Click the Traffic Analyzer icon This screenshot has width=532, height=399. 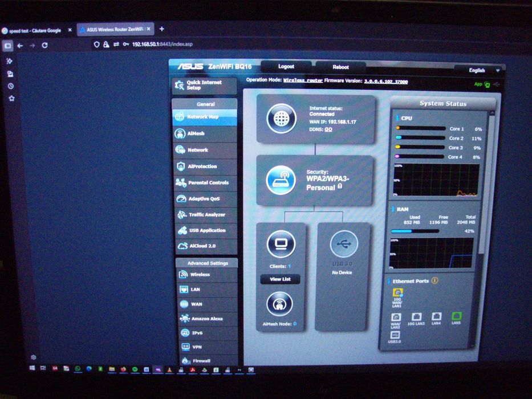(x=182, y=214)
